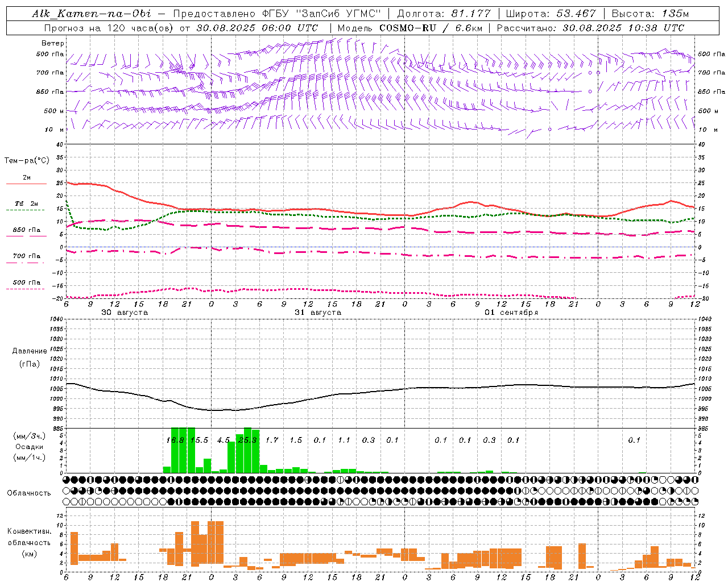This screenshot has width=728, height=582.
Task: Click the (мм/1ч.) unit label
Action: click(30, 458)
